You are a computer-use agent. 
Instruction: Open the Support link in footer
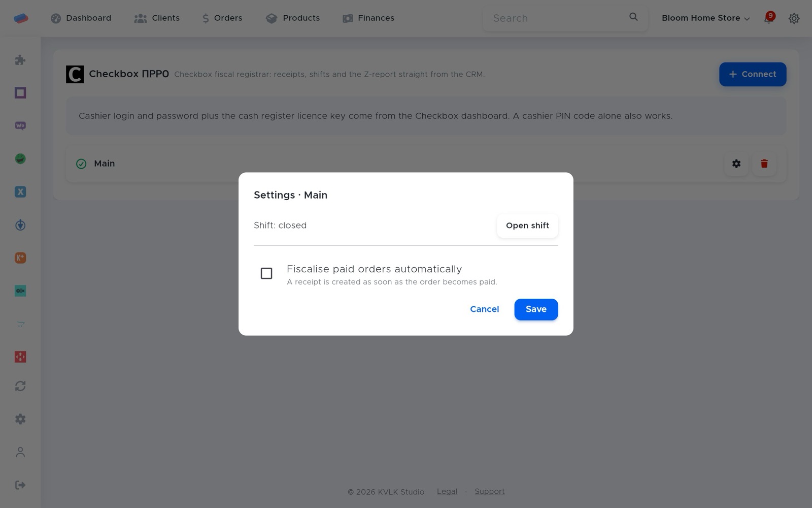click(490, 492)
